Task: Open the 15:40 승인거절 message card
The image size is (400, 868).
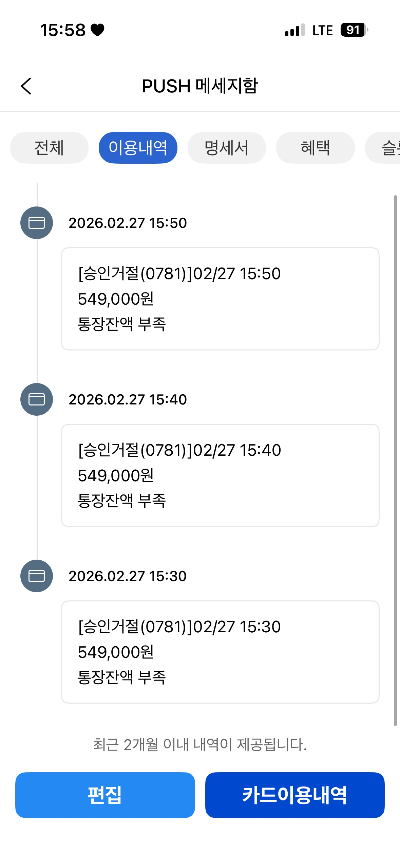Action: (220, 475)
